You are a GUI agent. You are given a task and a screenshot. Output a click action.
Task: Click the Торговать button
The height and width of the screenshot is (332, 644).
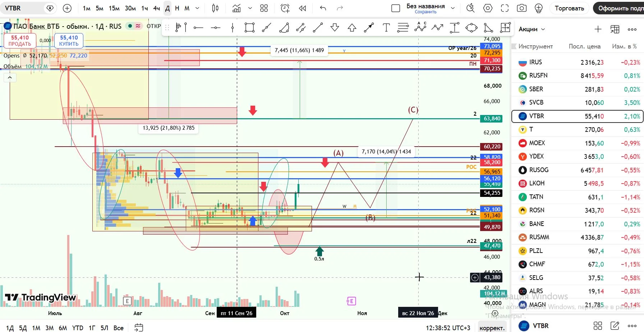[569, 8]
